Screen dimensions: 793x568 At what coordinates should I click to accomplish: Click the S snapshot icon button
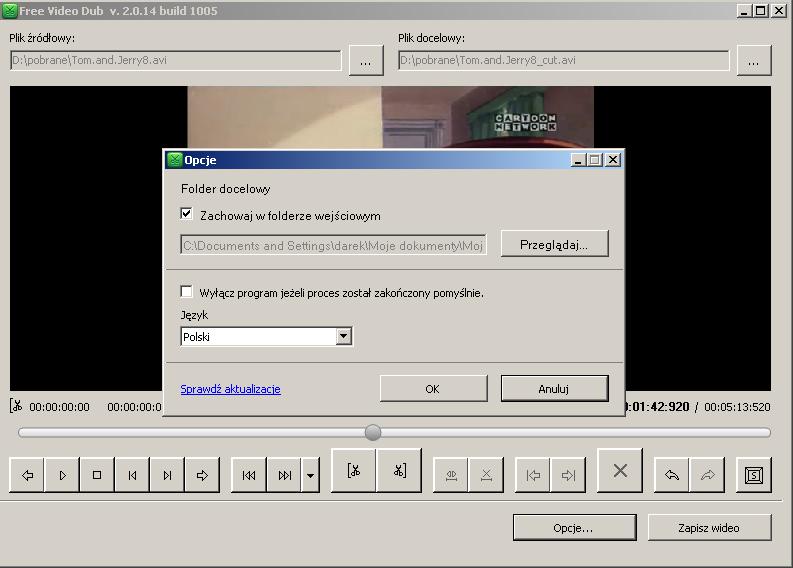pos(754,475)
